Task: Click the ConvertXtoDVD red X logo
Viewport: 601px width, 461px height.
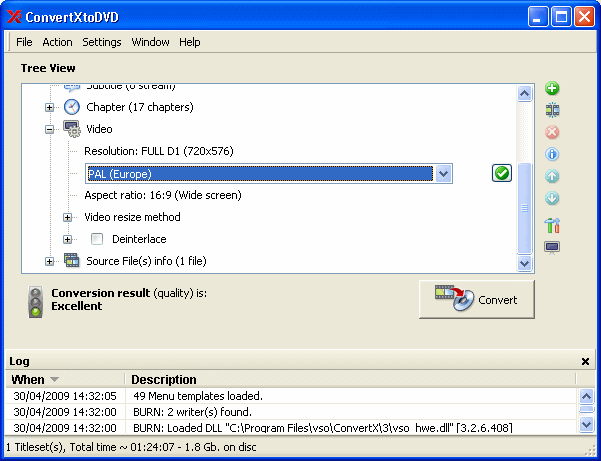Action: [x=15, y=17]
